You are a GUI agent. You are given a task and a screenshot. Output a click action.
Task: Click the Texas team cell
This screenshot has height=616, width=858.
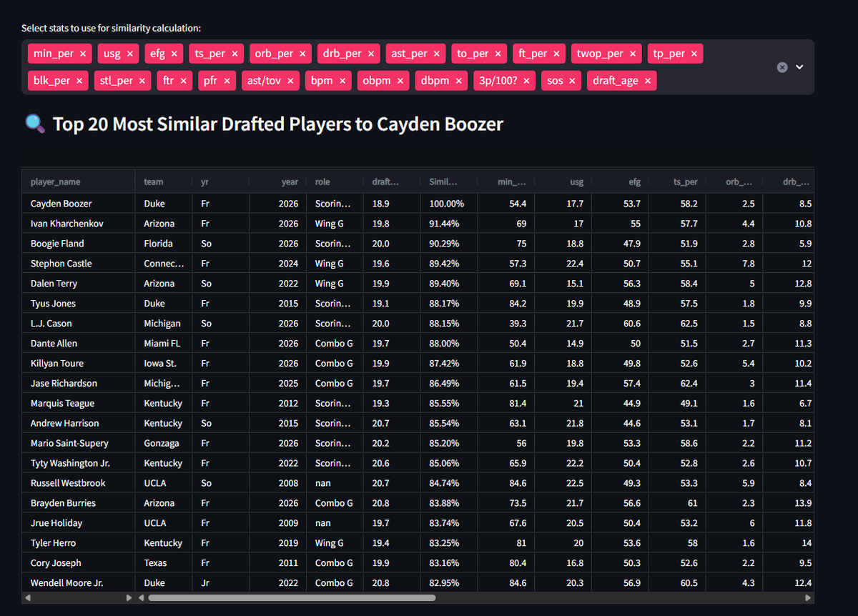point(163,563)
